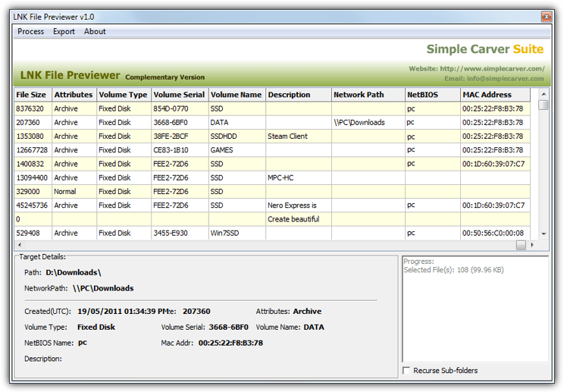Open the About menu
This screenshot has height=392, width=564.
(x=95, y=32)
